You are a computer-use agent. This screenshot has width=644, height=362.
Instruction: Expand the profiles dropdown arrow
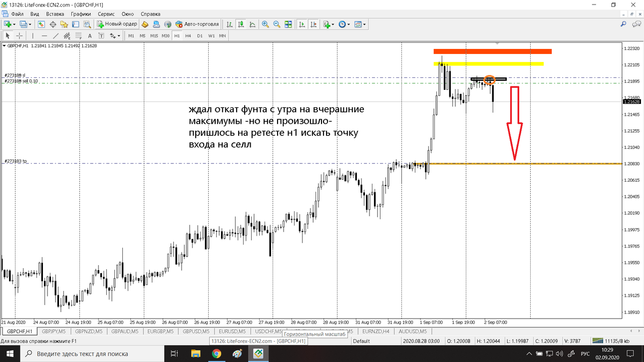click(x=30, y=24)
